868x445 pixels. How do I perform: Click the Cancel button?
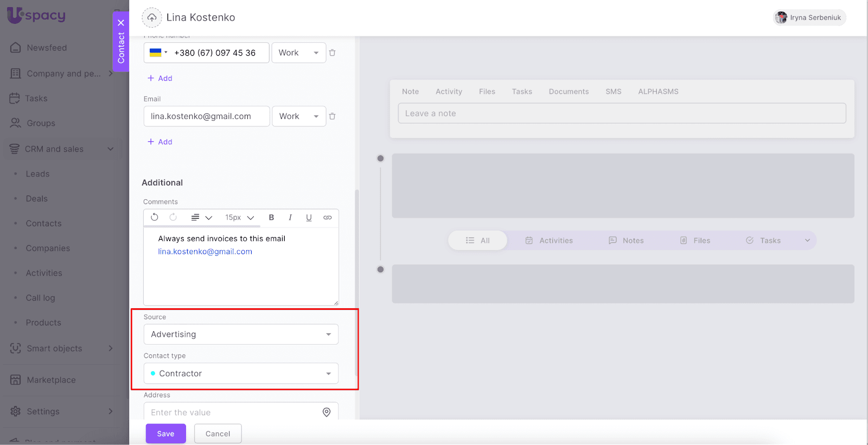tap(218, 434)
